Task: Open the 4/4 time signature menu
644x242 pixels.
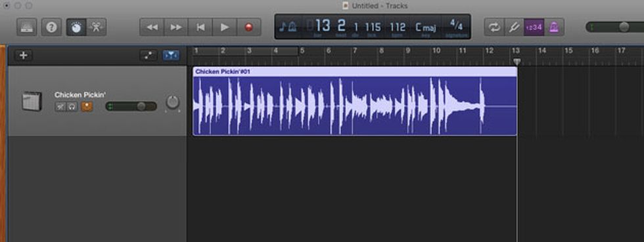Action: [456, 26]
